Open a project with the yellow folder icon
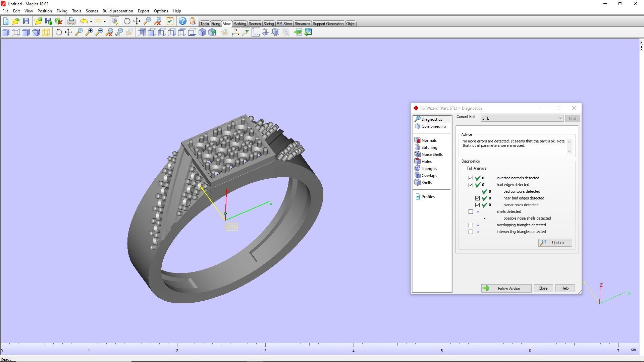644x362 pixels. pos(15,21)
